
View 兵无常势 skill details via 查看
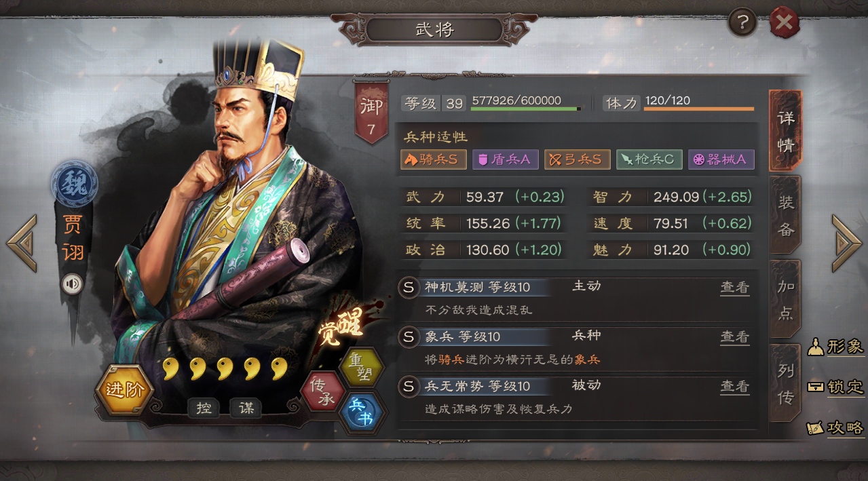tap(735, 386)
